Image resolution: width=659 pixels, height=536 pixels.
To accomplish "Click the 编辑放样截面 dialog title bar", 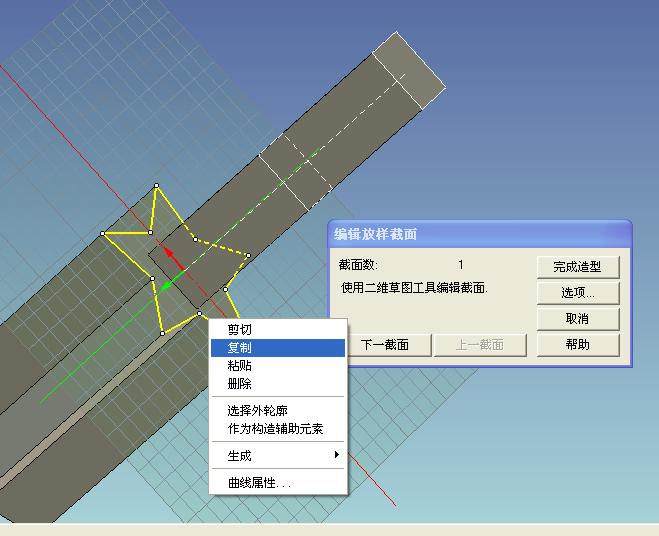I will 480,234.
